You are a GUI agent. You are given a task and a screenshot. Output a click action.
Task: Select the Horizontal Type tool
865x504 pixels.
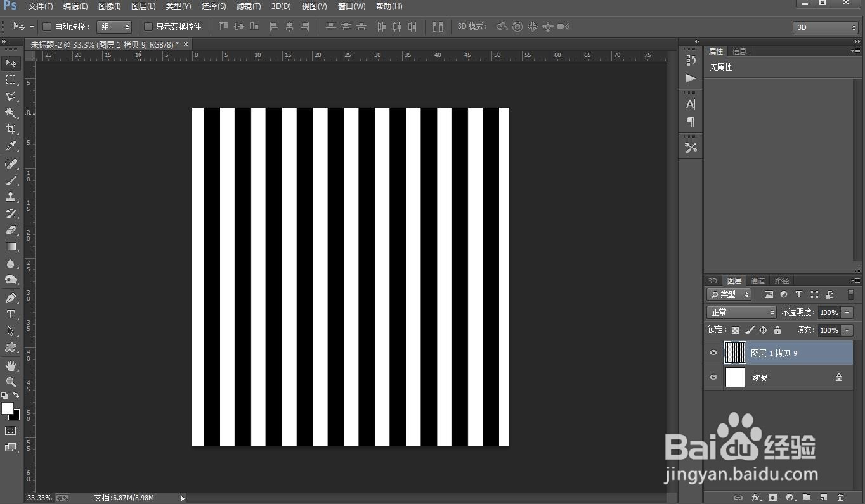tap(11, 314)
